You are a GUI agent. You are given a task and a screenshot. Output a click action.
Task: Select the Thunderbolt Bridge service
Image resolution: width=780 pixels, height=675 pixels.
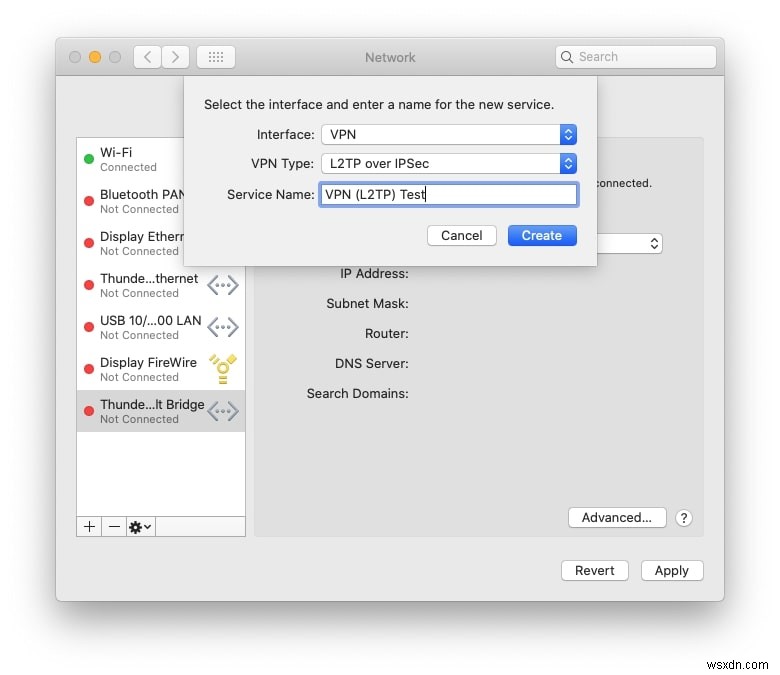161,411
